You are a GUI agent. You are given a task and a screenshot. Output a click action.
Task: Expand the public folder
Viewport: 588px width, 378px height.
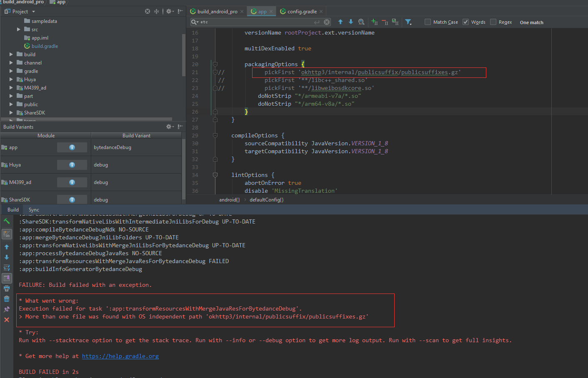(11, 104)
